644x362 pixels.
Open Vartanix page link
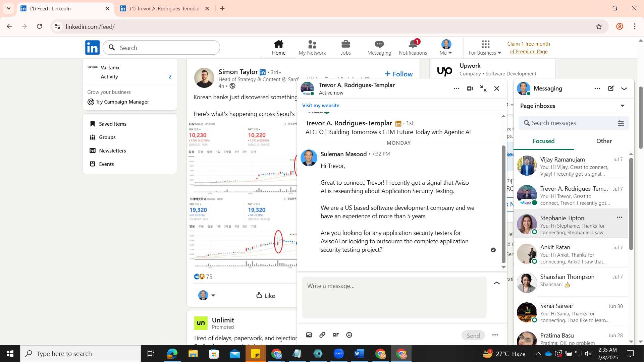pos(110,67)
